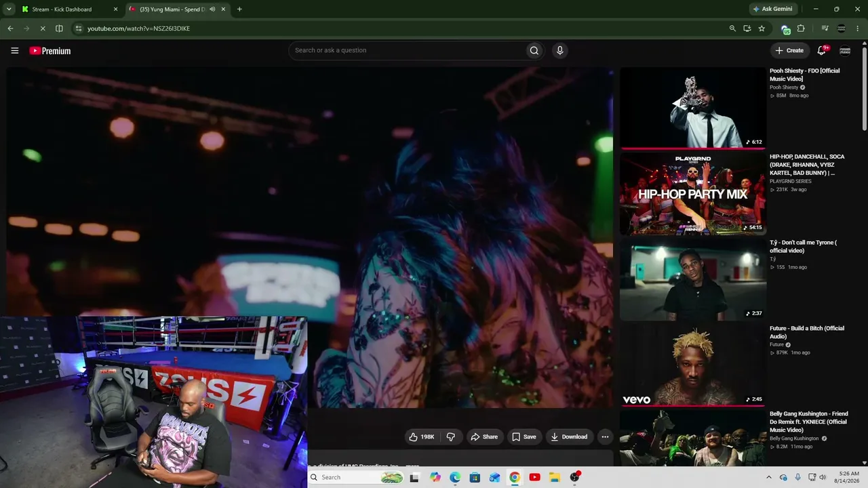
Task: Open Chrome zoom magnifier in address bar
Action: tap(732, 28)
